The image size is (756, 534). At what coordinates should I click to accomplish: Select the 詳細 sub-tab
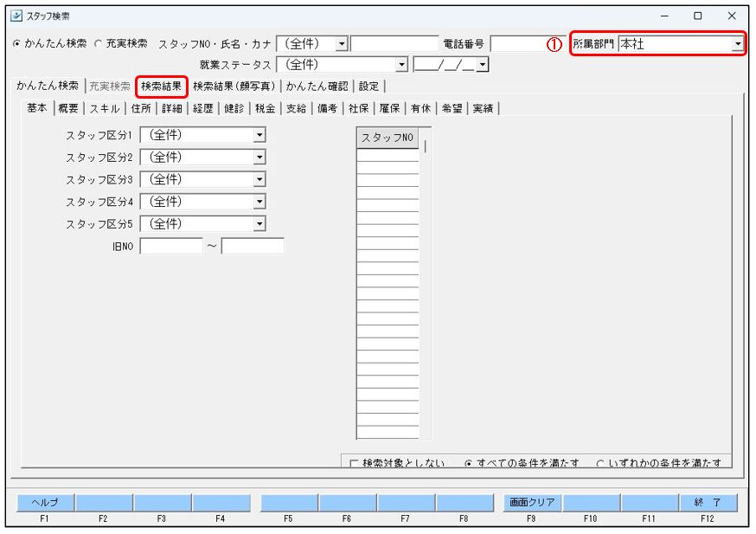[171, 108]
